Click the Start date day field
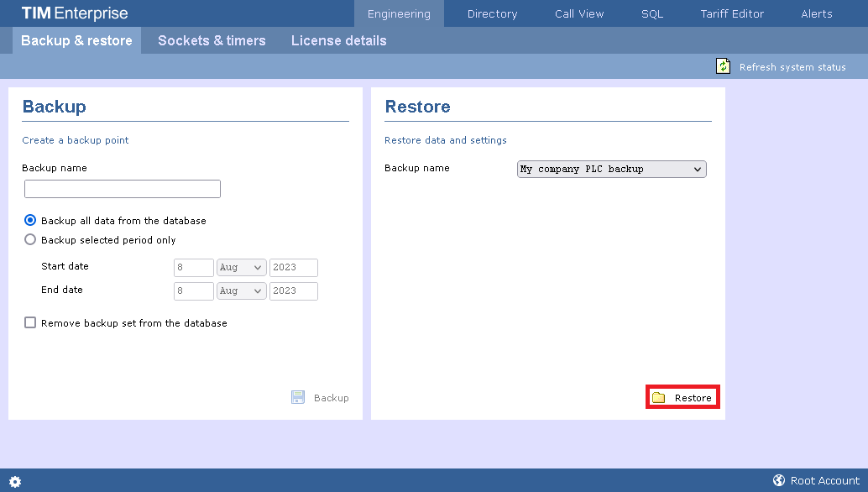 point(194,268)
